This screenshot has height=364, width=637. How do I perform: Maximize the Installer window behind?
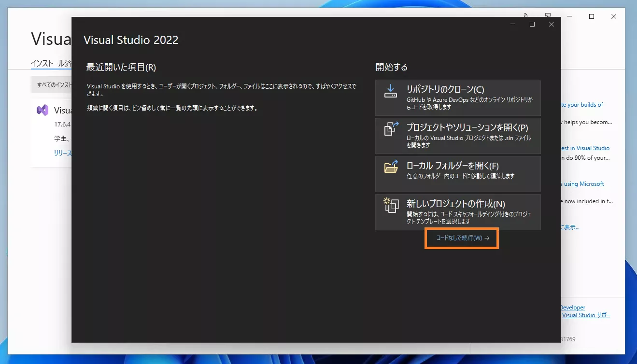point(592,16)
